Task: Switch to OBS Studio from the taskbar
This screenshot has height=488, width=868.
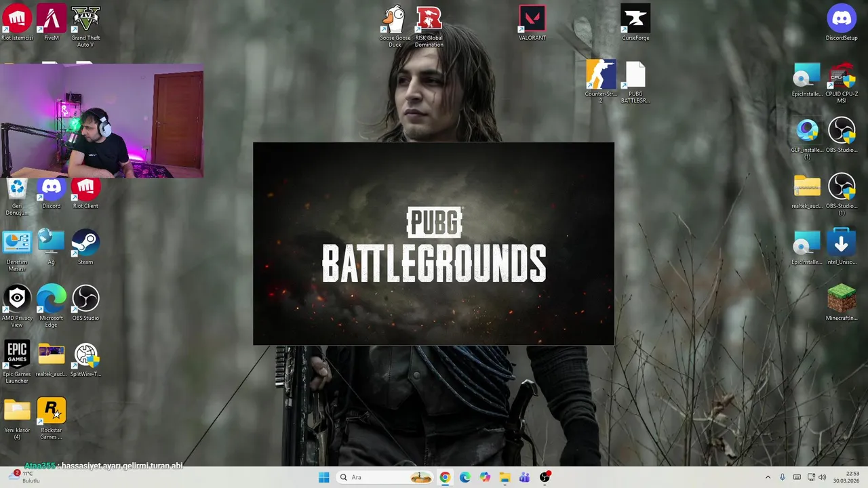Action: coord(545,477)
